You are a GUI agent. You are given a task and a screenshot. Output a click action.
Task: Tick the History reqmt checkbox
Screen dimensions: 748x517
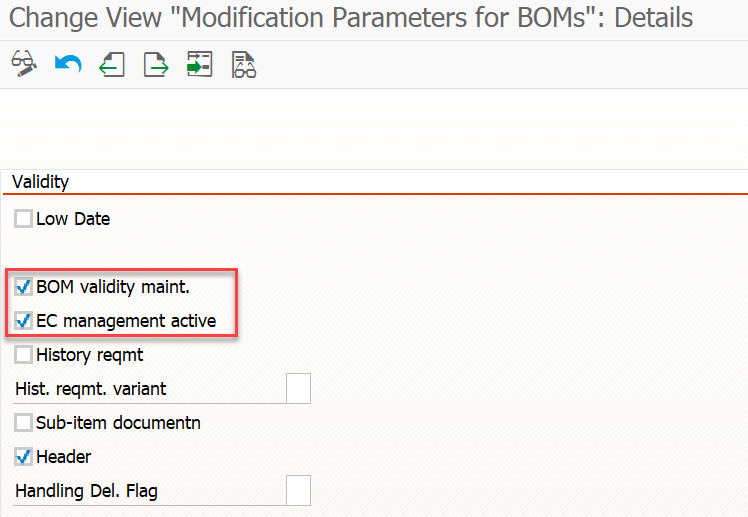pyautogui.click(x=23, y=355)
